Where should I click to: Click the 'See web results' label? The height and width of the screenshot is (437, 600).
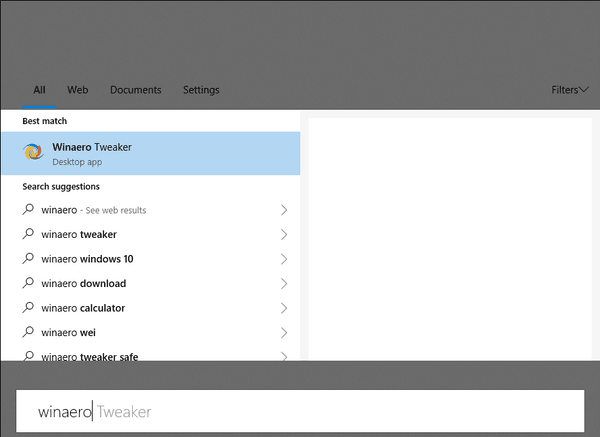(x=116, y=210)
